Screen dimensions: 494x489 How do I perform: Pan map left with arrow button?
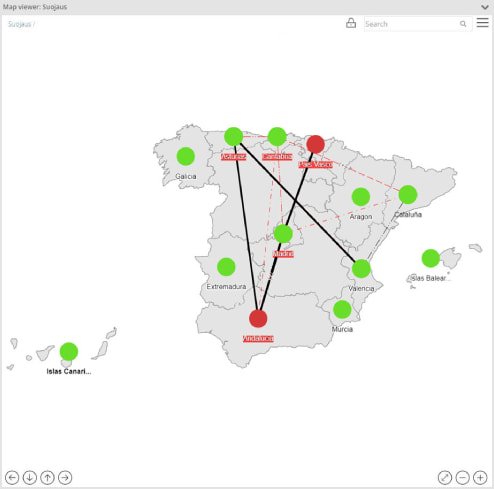[12, 477]
